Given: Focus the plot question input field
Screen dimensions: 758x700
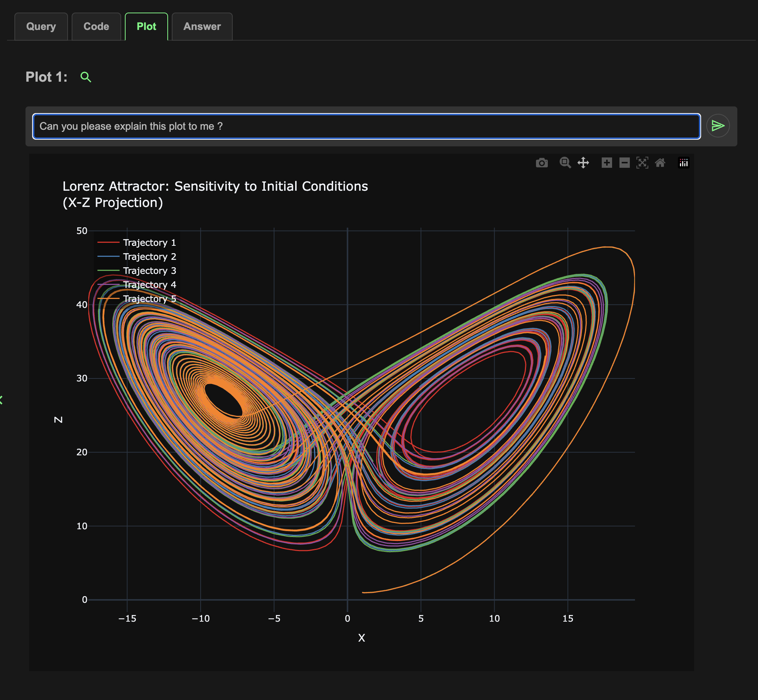Looking at the screenshot, I should pyautogui.click(x=366, y=126).
